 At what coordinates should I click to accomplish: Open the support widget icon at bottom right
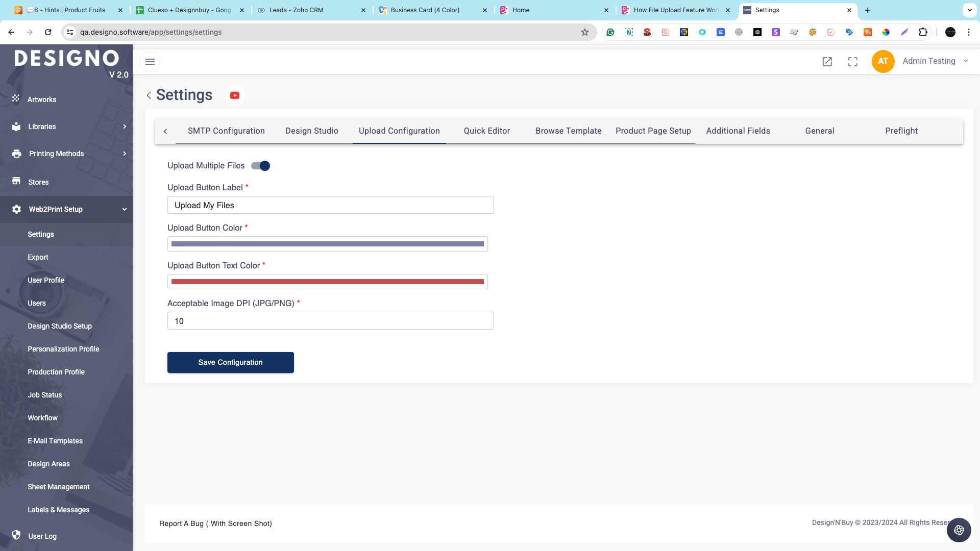pos(959,530)
